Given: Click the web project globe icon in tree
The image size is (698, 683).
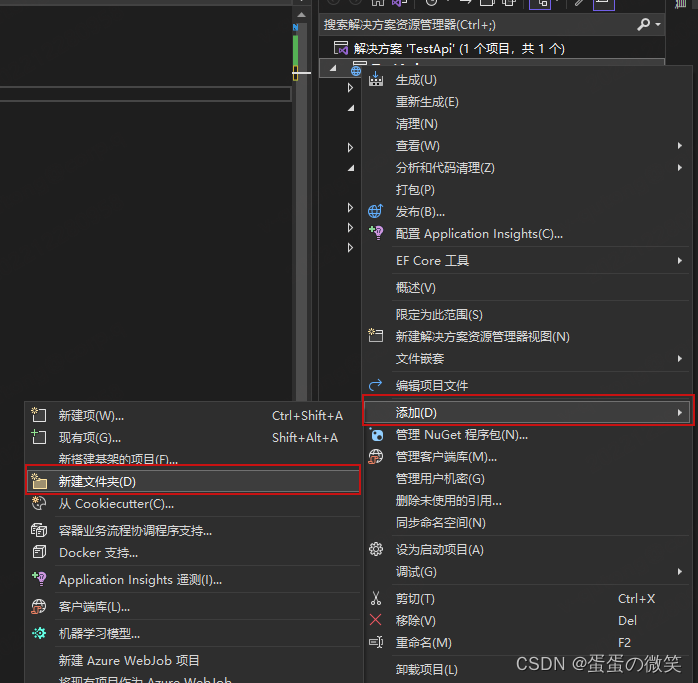Looking at the screenshot, I should [356, 70].
